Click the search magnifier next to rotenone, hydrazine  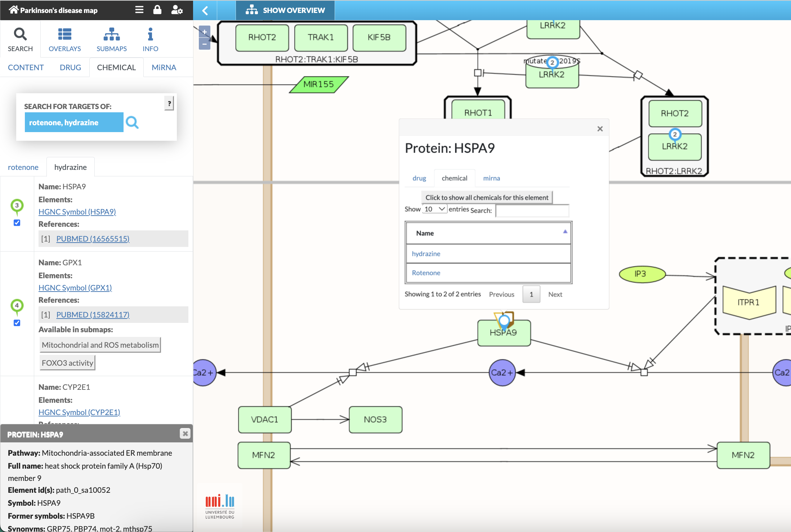(x=132, y=122)
